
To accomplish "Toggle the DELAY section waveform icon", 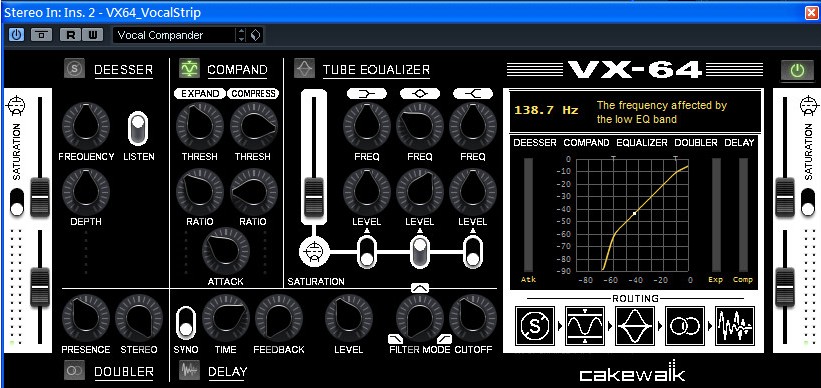I will click(189, 370).
